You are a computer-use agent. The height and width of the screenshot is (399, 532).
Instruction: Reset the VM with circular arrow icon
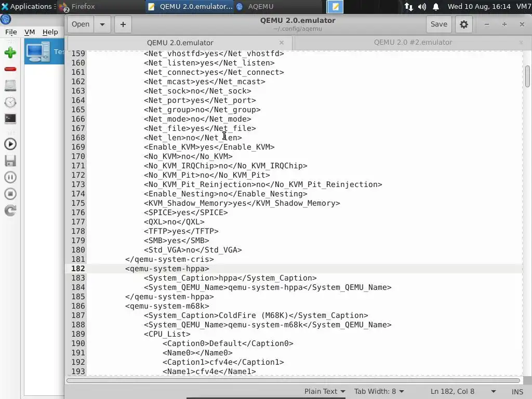pyautogui.click(x=10, y=210)
